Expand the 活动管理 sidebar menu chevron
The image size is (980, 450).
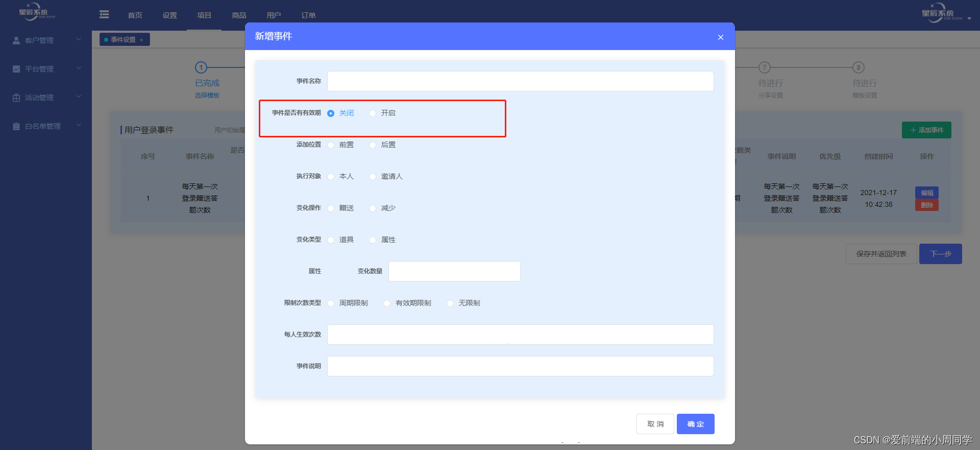pos(79,97)
